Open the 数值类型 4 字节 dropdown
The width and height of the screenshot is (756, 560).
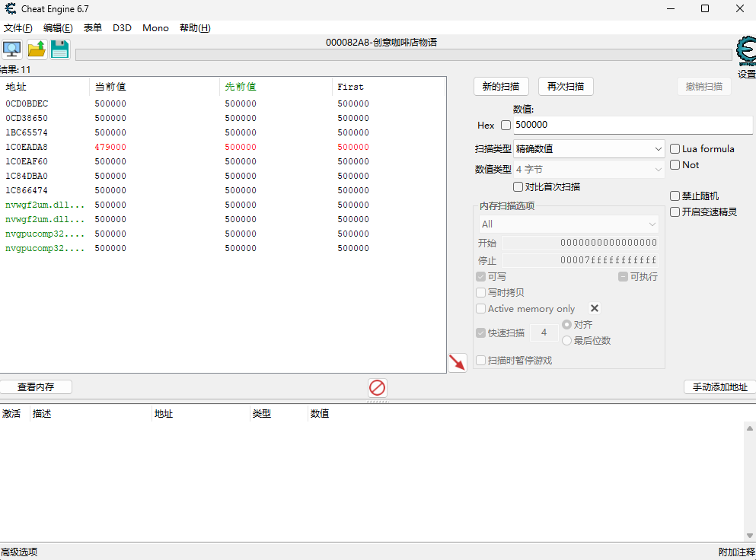tap(589, 170)
